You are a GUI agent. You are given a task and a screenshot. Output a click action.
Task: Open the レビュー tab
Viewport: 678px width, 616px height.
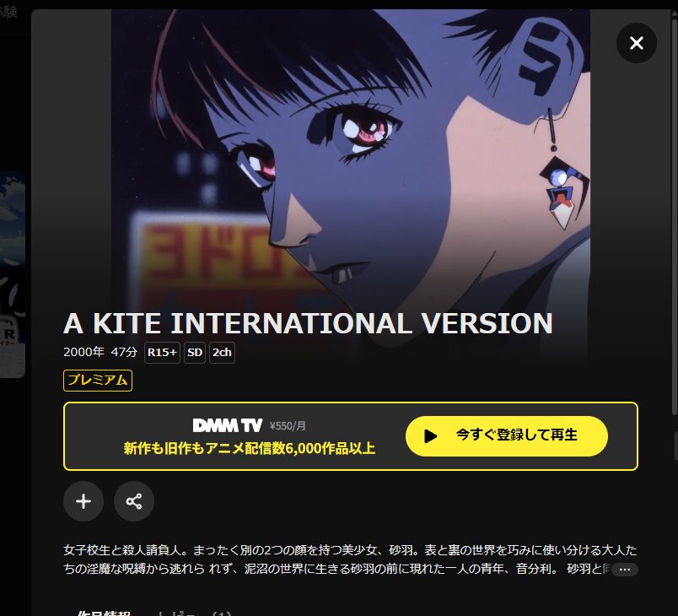coord(193,613)
